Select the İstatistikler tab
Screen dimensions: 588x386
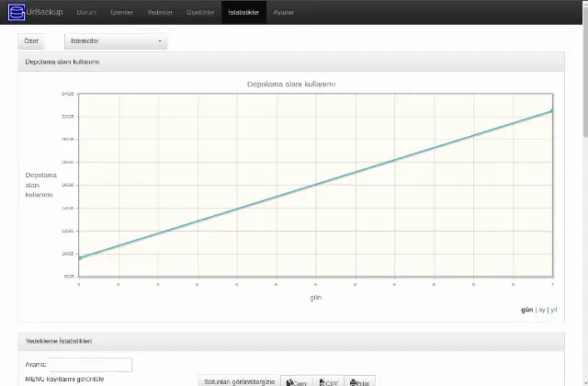[x=243, y=12]
